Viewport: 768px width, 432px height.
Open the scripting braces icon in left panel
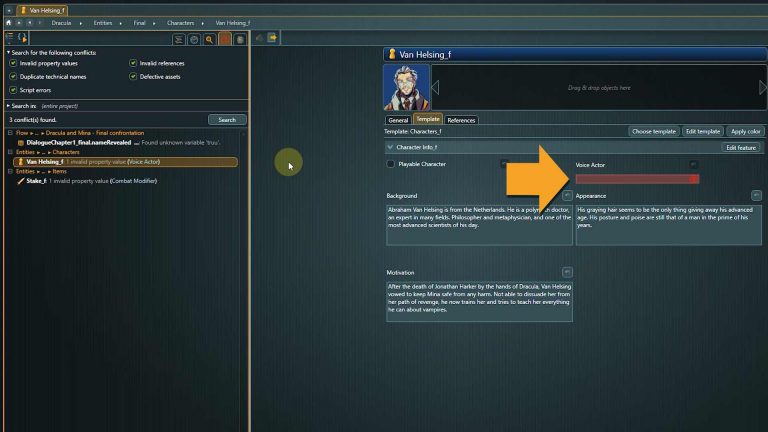click(x=22, y=38)
